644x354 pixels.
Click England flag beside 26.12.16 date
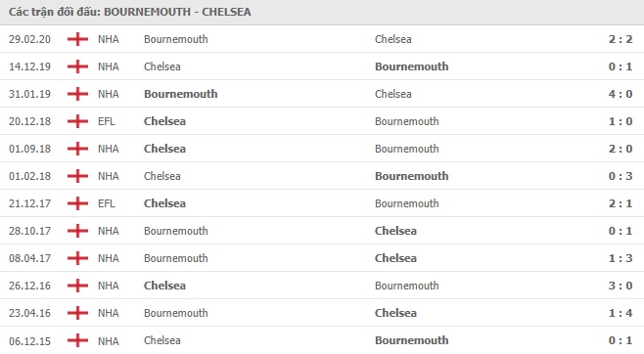pos(77,286)
